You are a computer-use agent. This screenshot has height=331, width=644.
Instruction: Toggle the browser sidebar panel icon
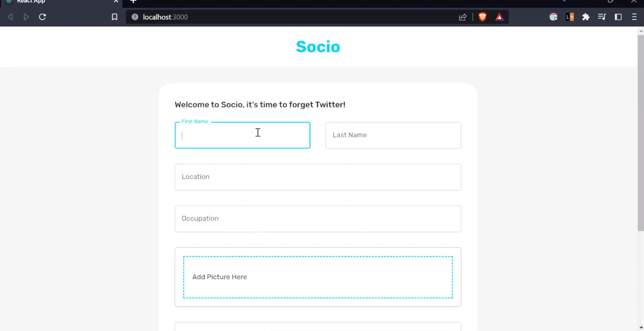(x=618, y=17)
